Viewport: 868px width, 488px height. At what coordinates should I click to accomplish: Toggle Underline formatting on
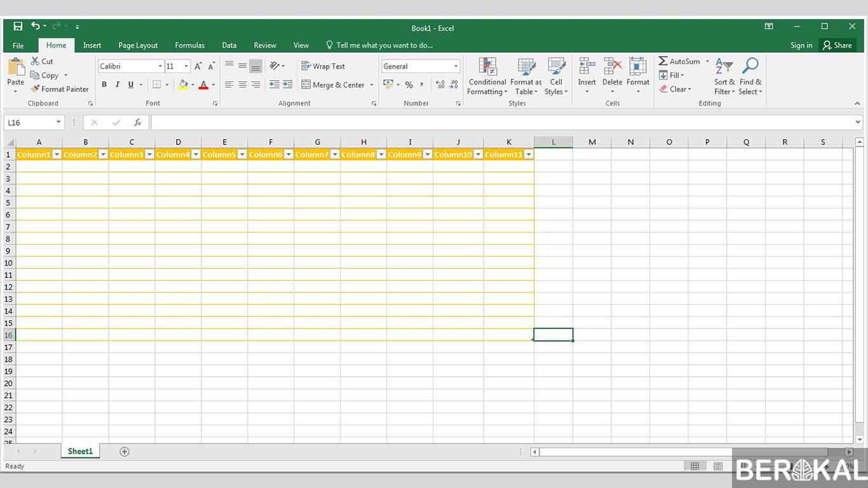click(x=130, y=84)
